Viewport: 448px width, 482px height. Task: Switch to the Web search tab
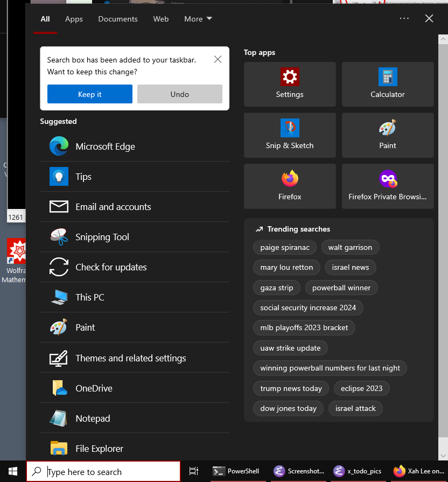click(161, 19)
